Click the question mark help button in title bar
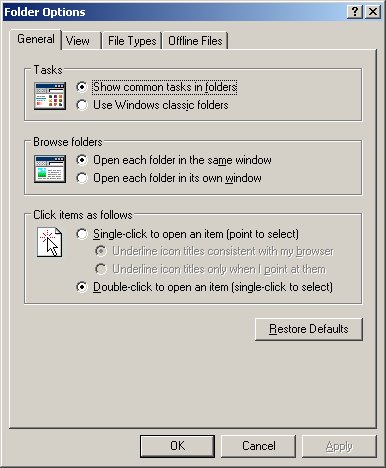Screen dimensions: 386x468 pos(355,12)
